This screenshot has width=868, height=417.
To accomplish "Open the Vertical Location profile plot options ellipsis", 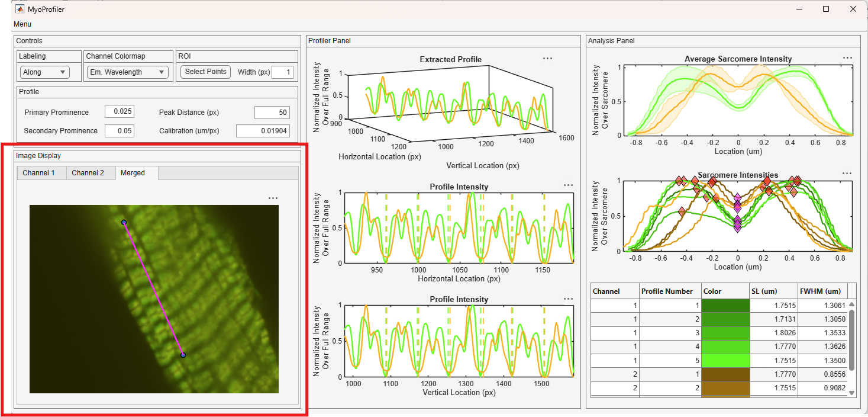I will 569,299.
